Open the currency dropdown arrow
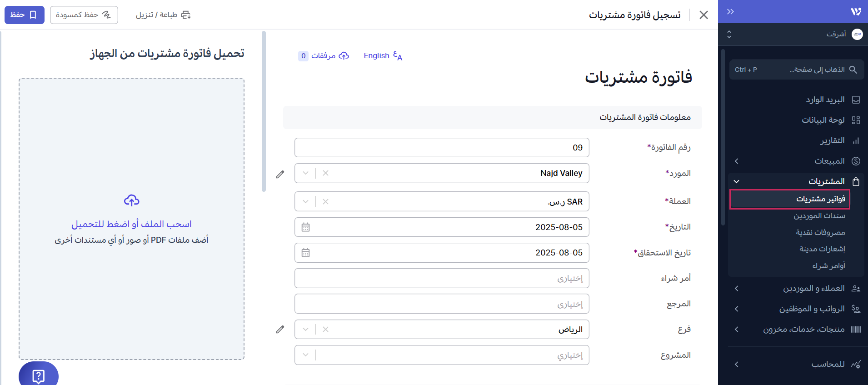 click(x=305, y=202)
